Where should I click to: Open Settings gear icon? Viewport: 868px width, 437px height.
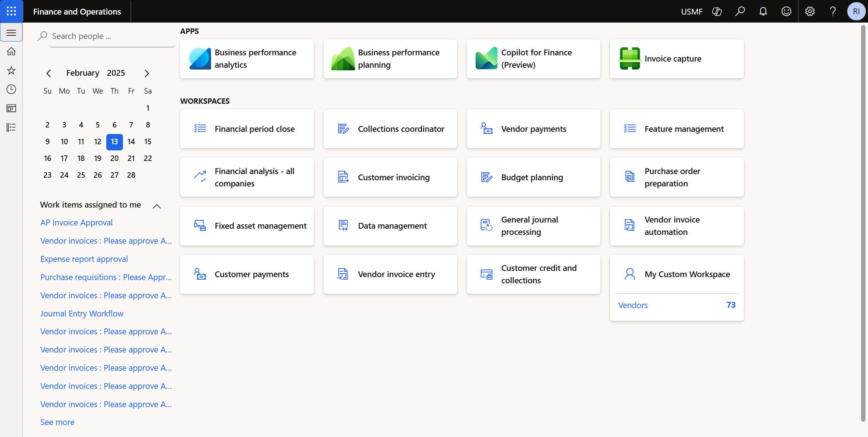coord(810,11)
